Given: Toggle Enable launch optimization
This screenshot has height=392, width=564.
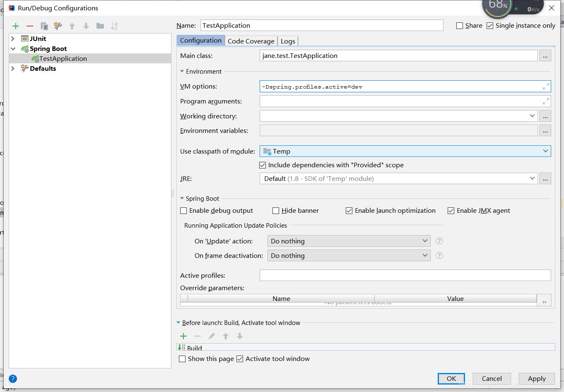Looking at the screenshot, I should click(349, 211).
